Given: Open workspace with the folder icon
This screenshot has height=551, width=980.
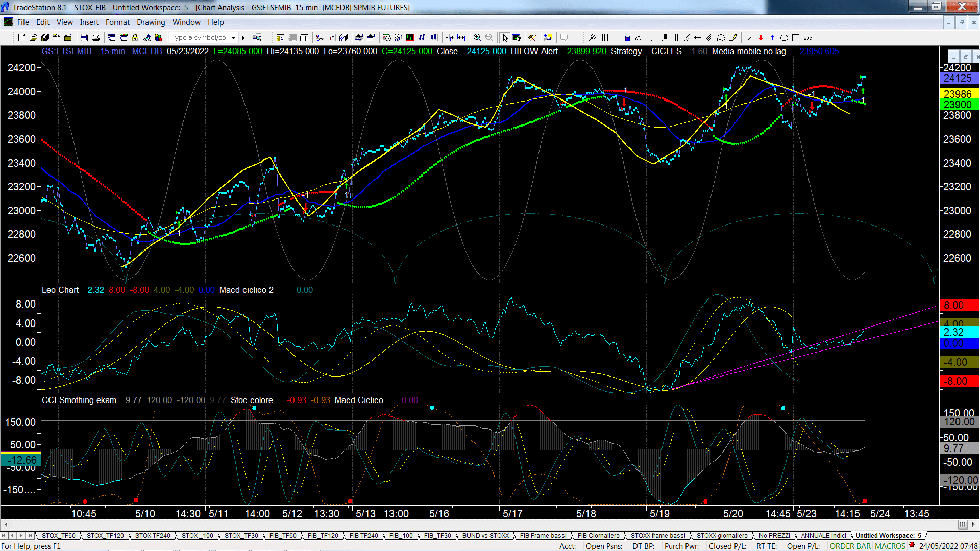Looking at the screenshot, I should pyautogui.click(x=33, y=38).
